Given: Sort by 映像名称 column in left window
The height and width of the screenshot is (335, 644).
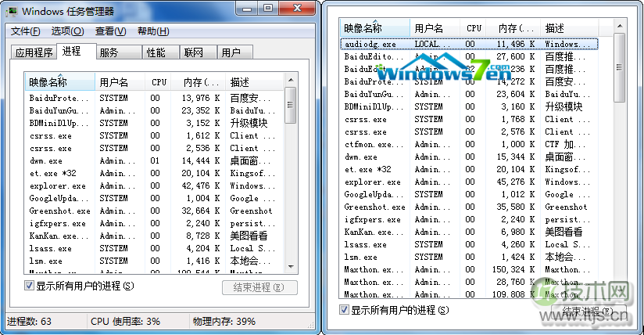Looking at the screenshot, I should coord(60,82).
